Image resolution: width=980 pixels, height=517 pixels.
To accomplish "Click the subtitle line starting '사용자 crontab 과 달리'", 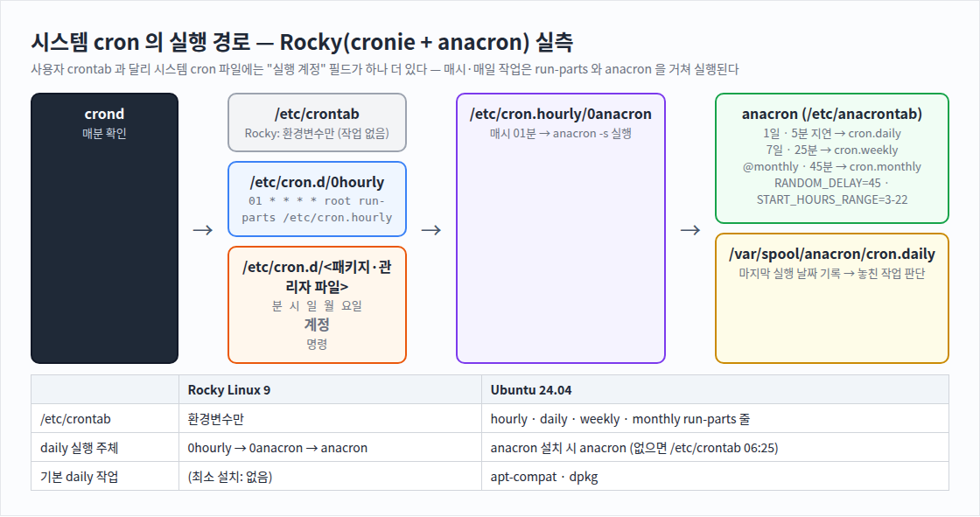I will [x=385, y=69].
